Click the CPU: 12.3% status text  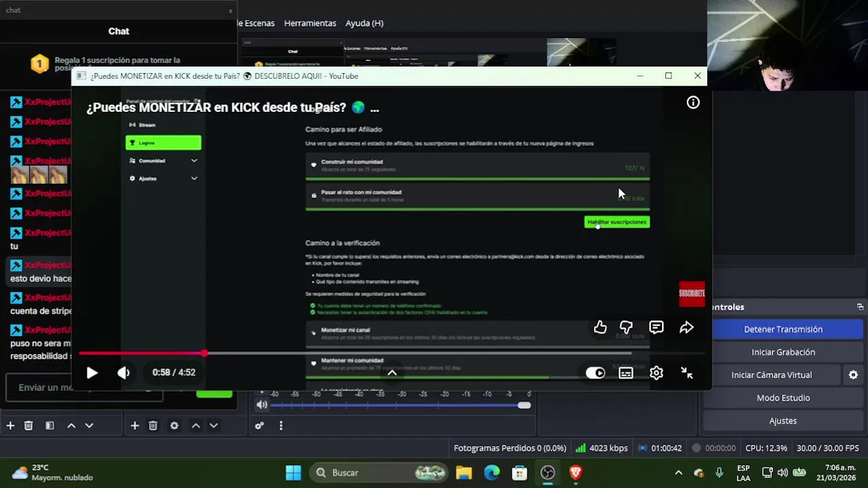[x=766, y=448]
